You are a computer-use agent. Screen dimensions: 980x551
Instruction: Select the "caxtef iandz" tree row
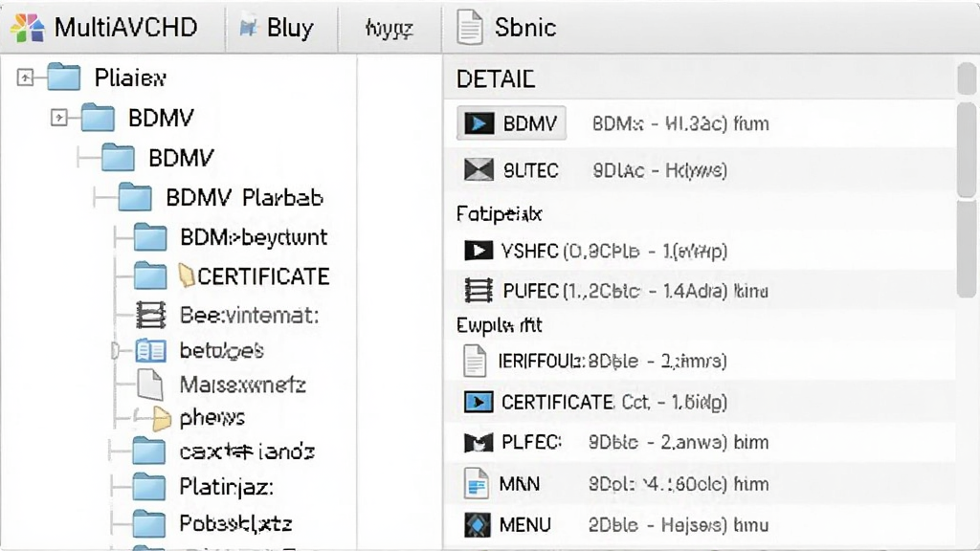point(223,452)
